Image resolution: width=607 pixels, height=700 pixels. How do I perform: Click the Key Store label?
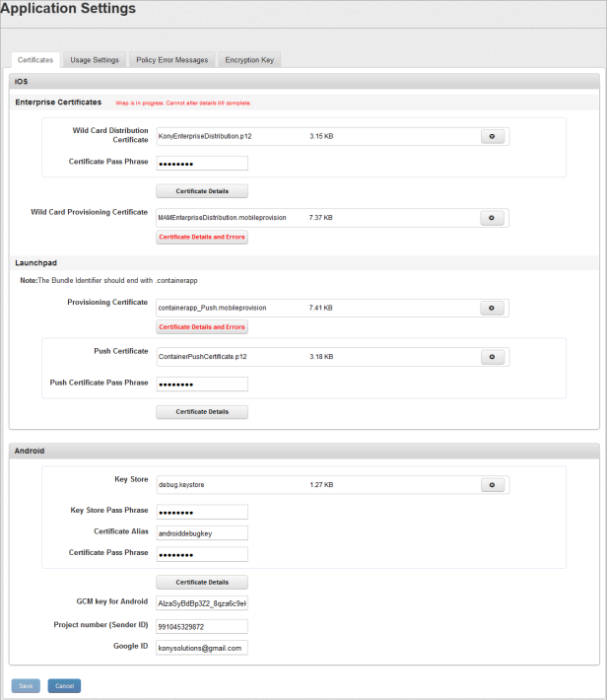point(131,479)
